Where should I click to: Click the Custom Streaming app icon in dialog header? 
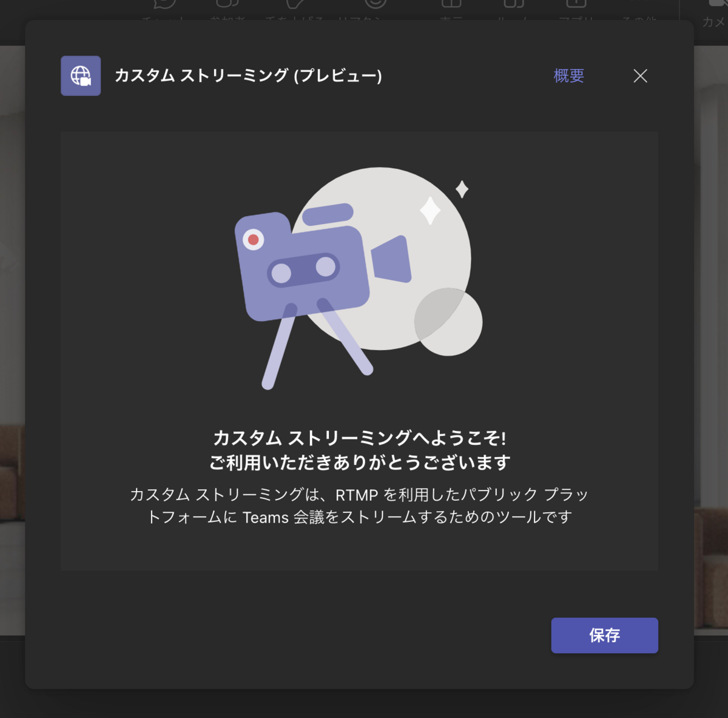pyautogui.click(x=81, y=76)
